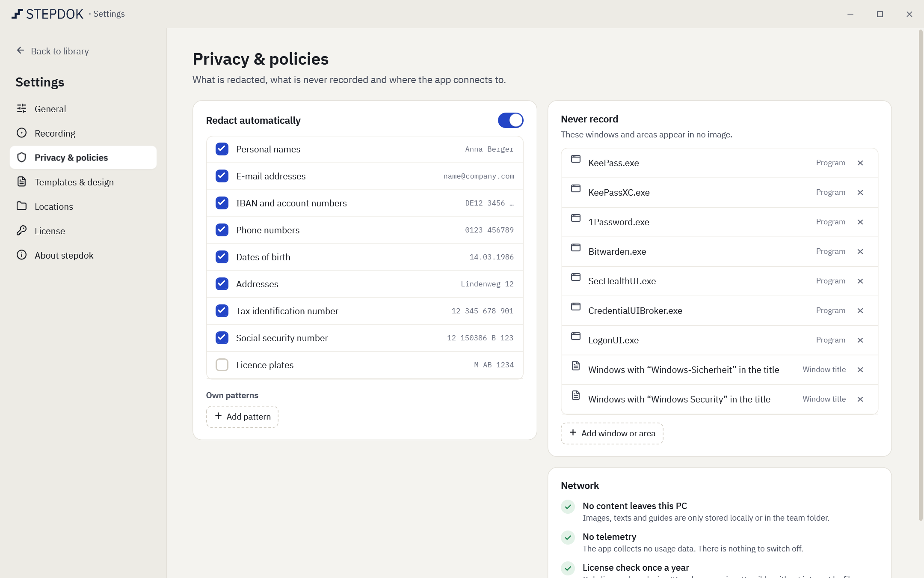Viewport: 924px width, 578px height.
Task: Remove SecHealthUI.exe entry
Action: (860, 281)
